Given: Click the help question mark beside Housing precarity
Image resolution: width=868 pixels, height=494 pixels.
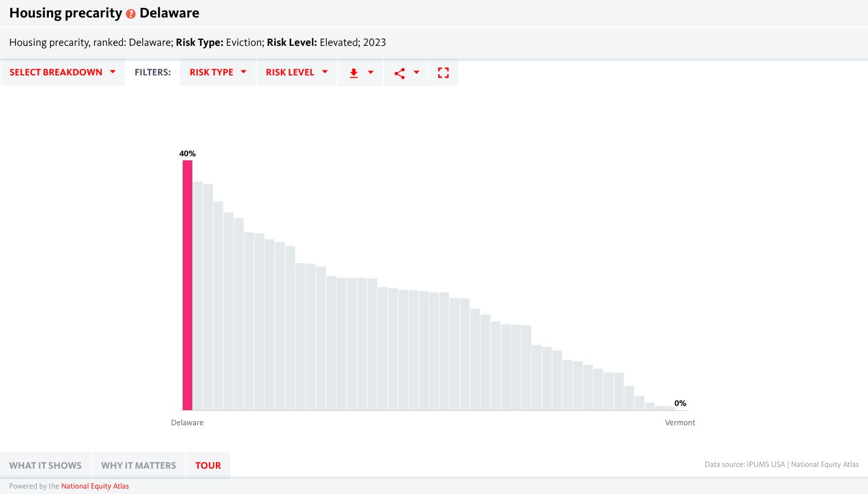Looking at the screenshot, I should [x=131, y=14].
